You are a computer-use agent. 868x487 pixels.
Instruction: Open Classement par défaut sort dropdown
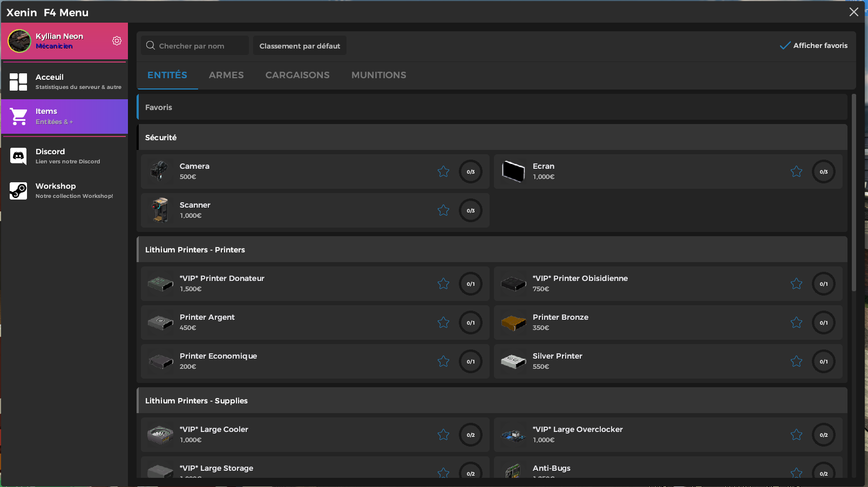[300, 46]
